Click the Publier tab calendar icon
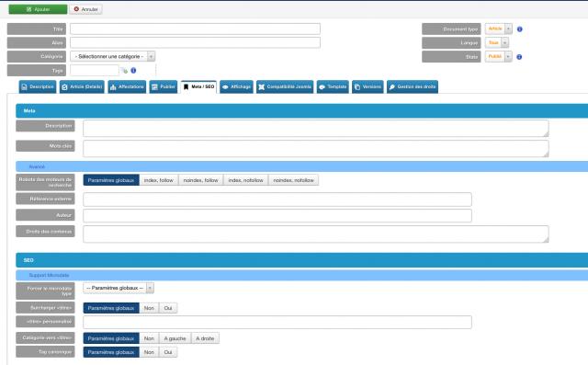The height and width of the screenshot is (365, 588). (154, 87)
